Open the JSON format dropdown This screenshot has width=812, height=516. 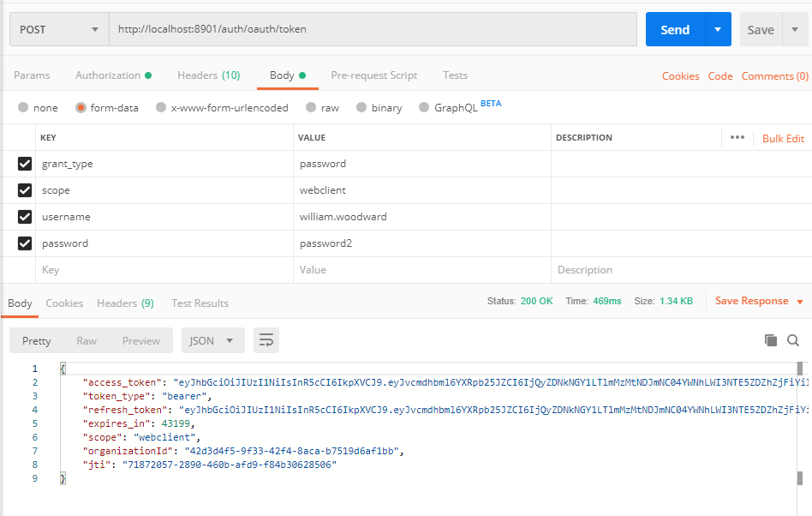pyautogui.click(x=212, y=340)
